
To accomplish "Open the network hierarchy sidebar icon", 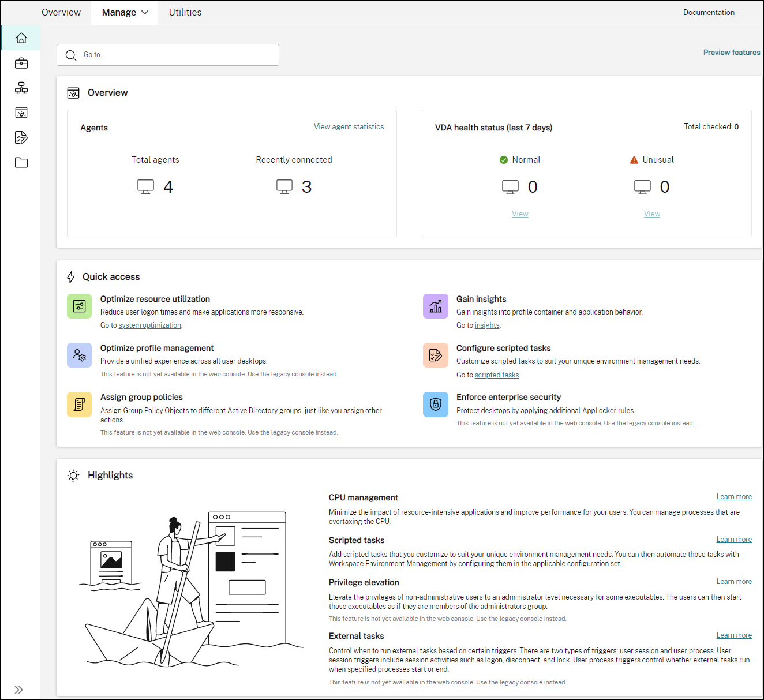I will (21, 88).
